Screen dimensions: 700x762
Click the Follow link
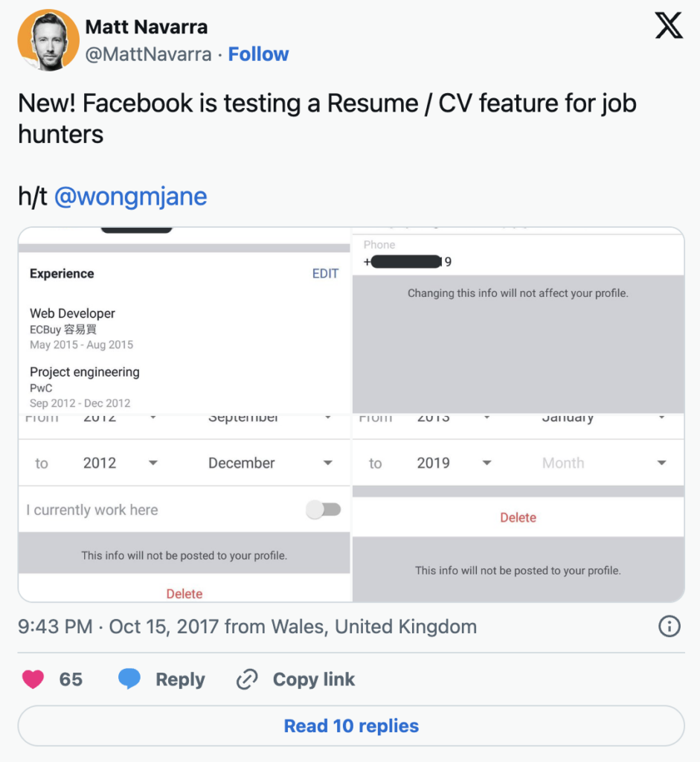point(258,54)
